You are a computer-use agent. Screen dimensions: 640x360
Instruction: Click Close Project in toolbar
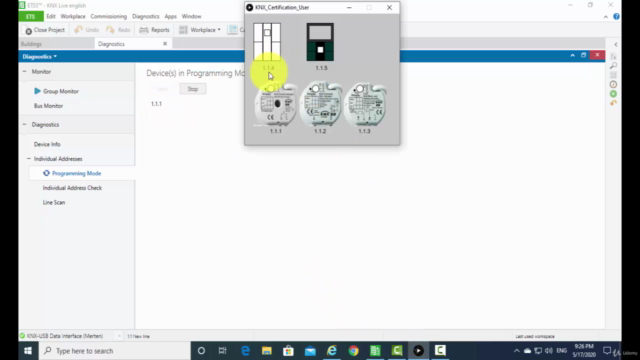pyautogui.click(x=45, y=30)
